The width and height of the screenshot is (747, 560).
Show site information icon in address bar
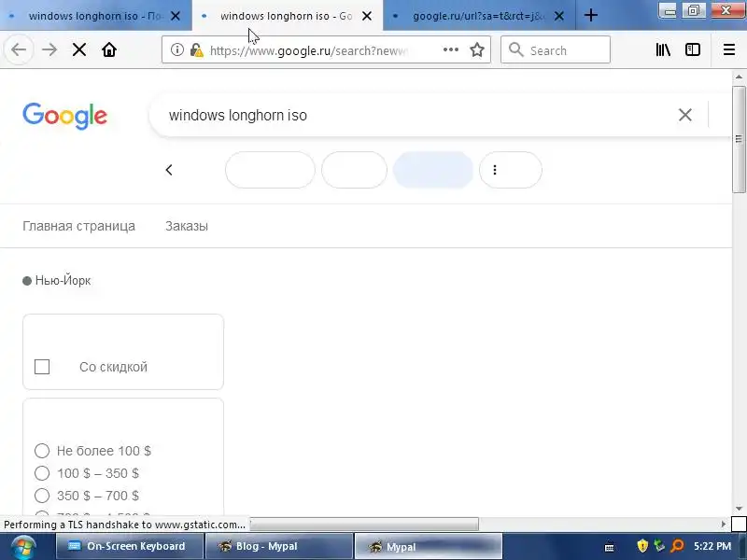[177, 49]
